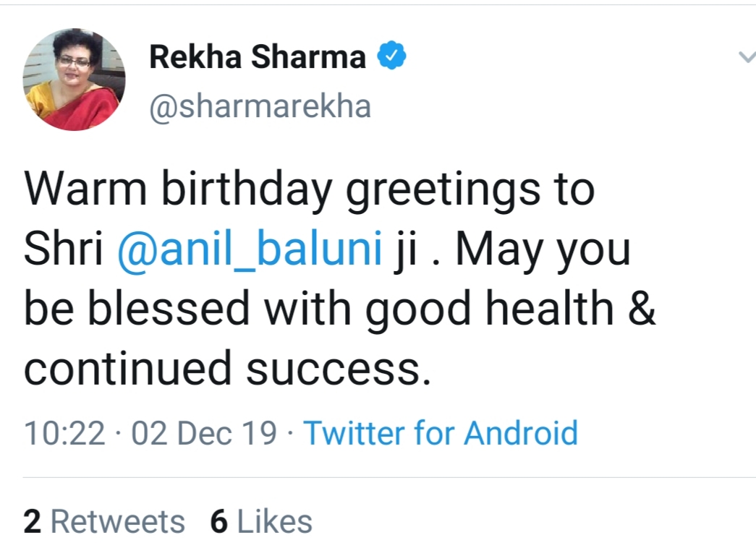Click the bold like count number 6
The width and height of the screenshot is (756, 543).
pos(219,521)
